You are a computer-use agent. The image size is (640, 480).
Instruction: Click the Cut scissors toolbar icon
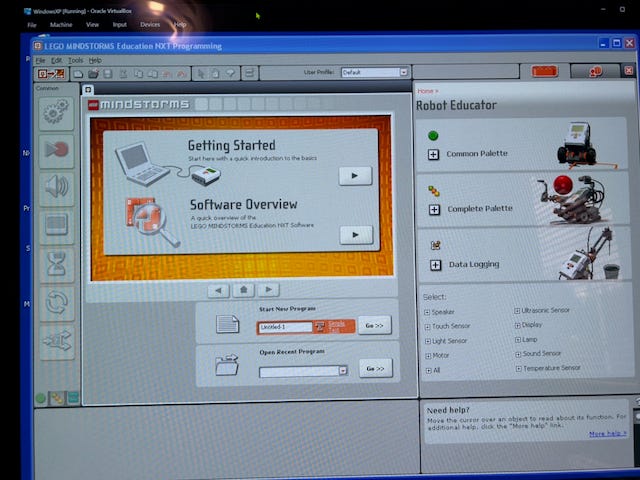tap(123, 74)
